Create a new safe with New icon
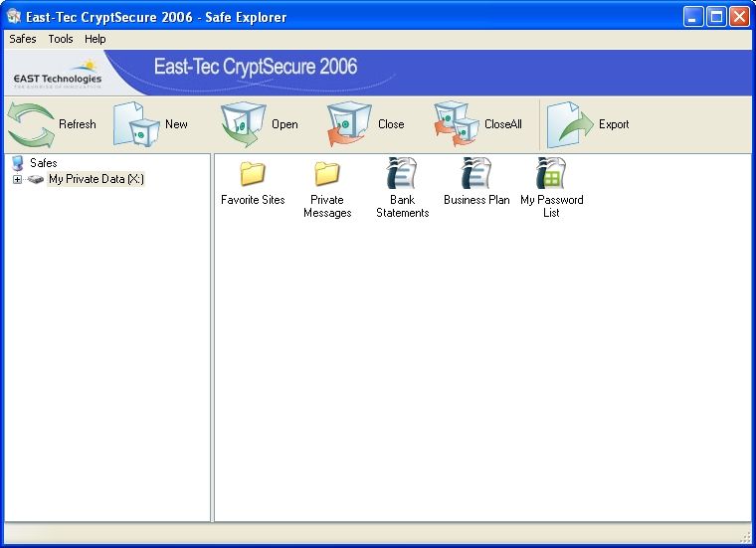 click(x=136, y=124)
